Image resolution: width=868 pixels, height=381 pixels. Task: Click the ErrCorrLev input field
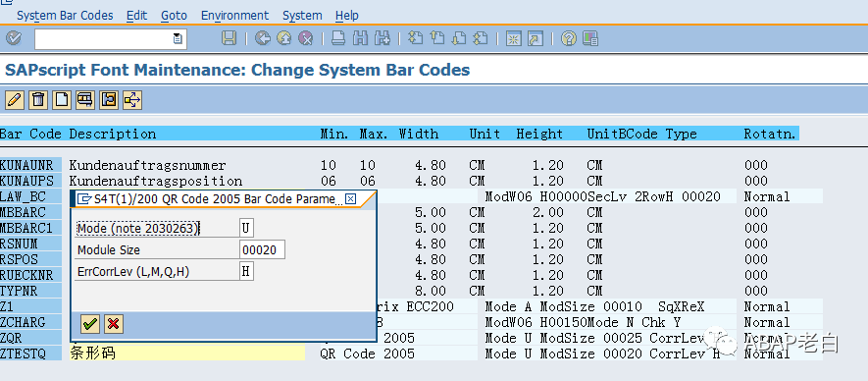247,271
